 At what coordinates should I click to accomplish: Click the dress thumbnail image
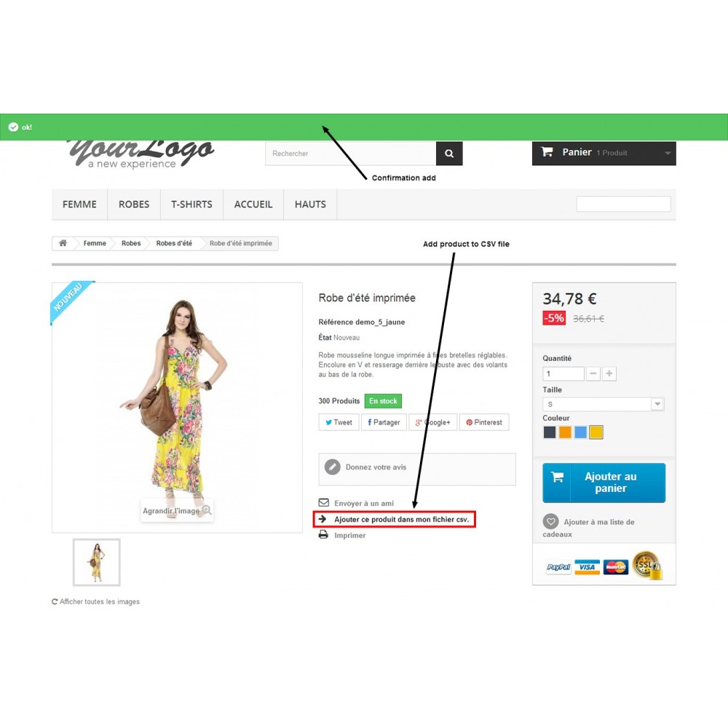pos(97,562)
